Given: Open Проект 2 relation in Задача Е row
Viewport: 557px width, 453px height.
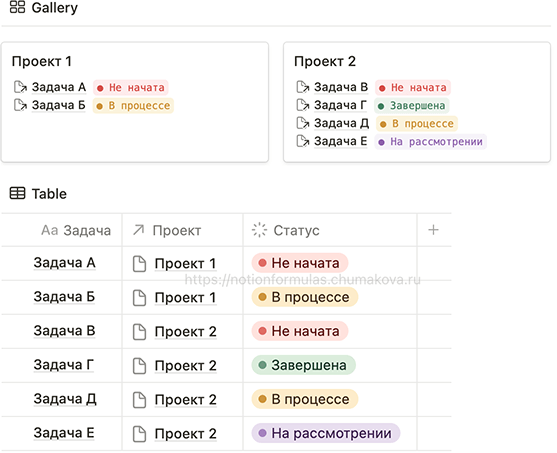Looking at the screenshot, I should click(x=185, y=434).
